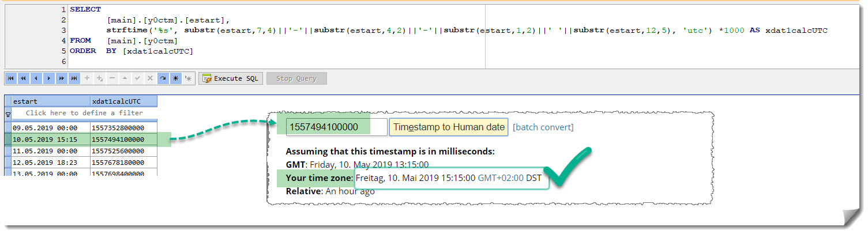
Task: Click the prior page navigator button
Action: (24, 78)
